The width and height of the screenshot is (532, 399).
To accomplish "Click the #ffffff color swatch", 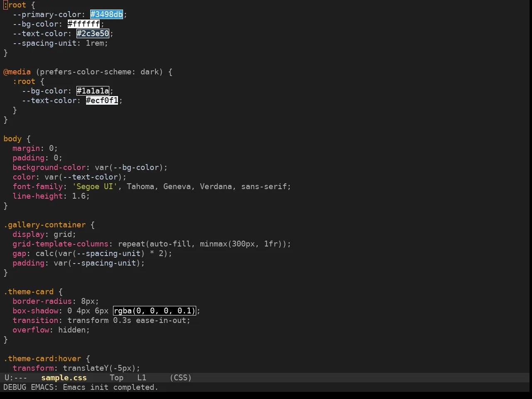I will [84, 24].
